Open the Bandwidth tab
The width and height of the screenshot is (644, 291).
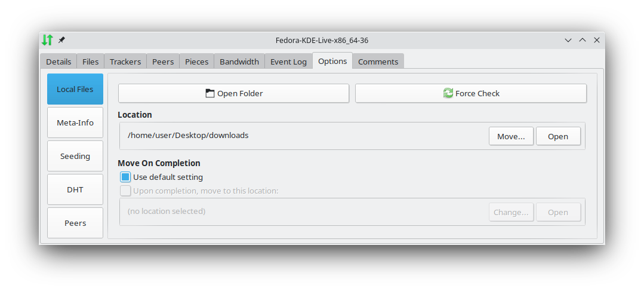click(x=239, y=62)
